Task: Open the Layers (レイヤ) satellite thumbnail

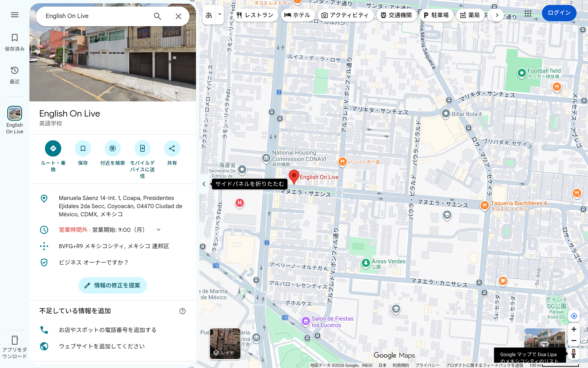Action: pos(225,344)
